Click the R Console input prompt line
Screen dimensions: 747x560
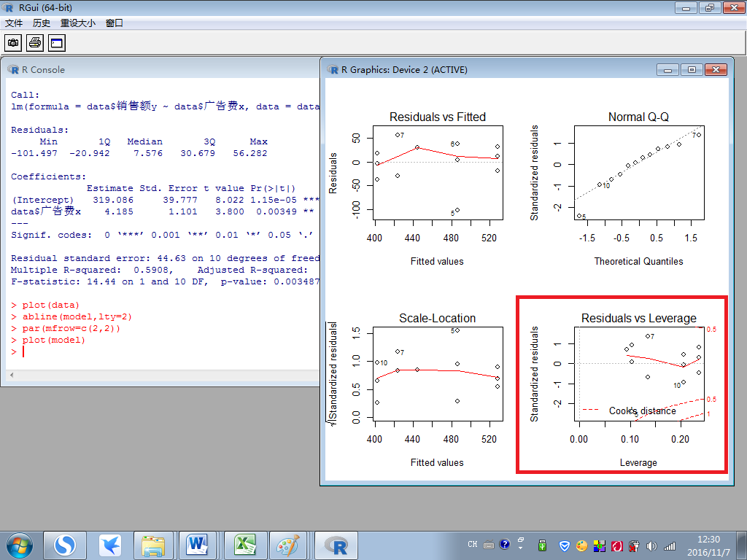point(162,352)
